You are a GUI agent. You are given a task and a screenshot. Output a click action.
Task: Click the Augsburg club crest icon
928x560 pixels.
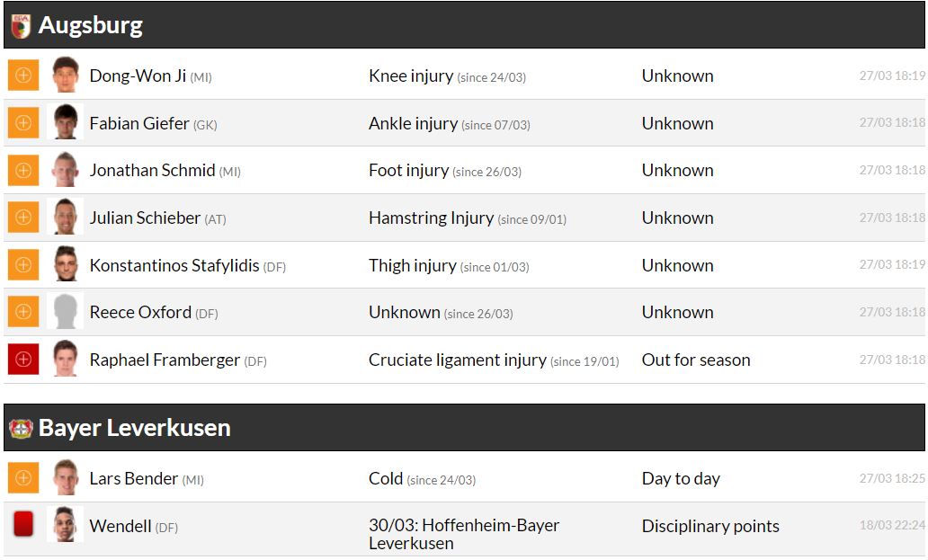coord(20,25)
